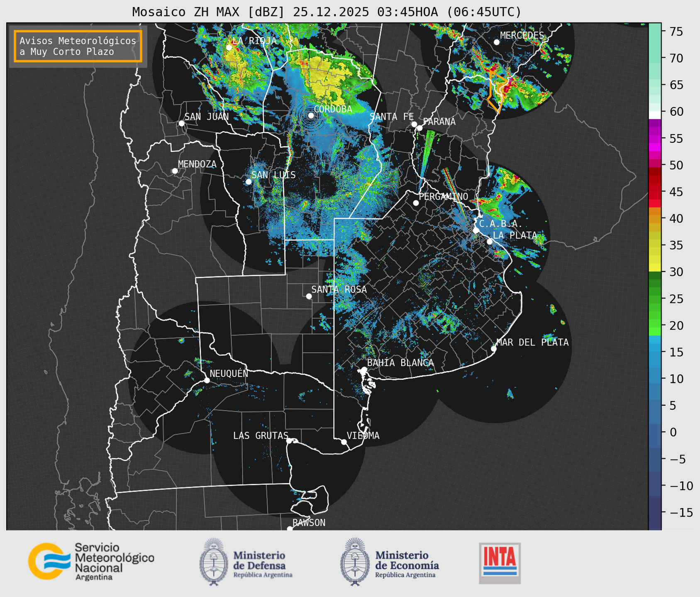The width and height of the screenshot is (700, 597).
Task: Click the RAWSON city marker
Action: (290, 528)
